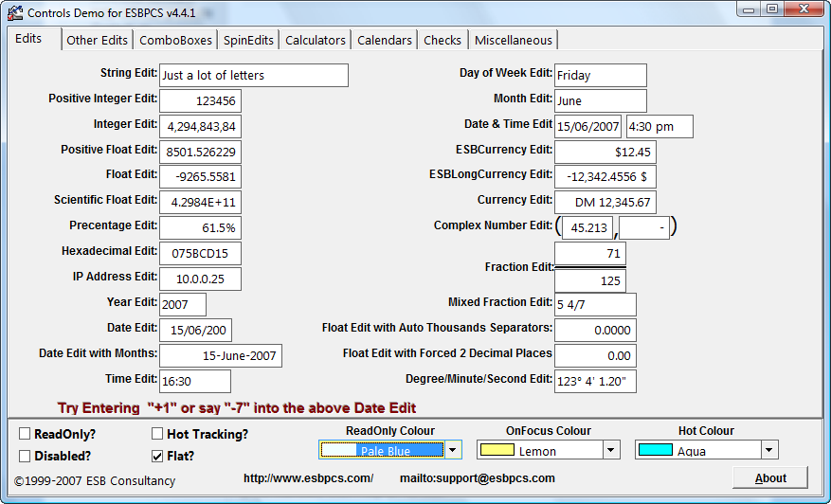Viewport: 831px width, 504px height.
Task: Focus the Float Edit field showing -9265.5581
Action: [200, 176]
